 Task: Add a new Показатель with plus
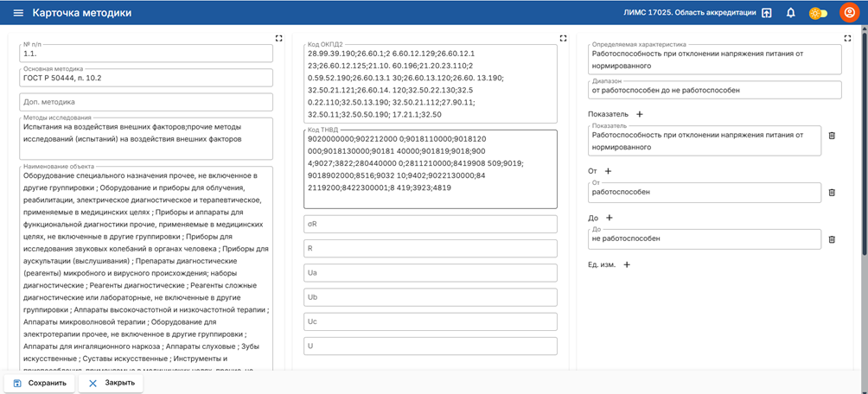coord(640,114)
